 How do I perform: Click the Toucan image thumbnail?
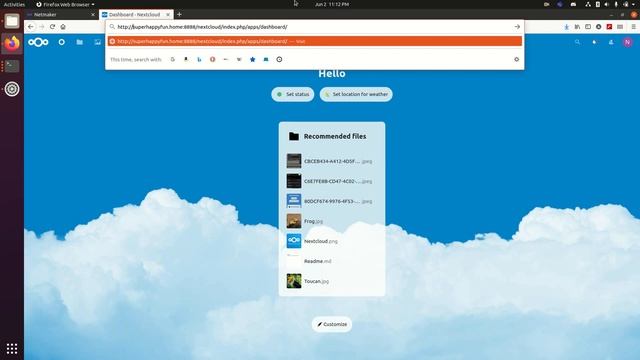click(294, 281)
